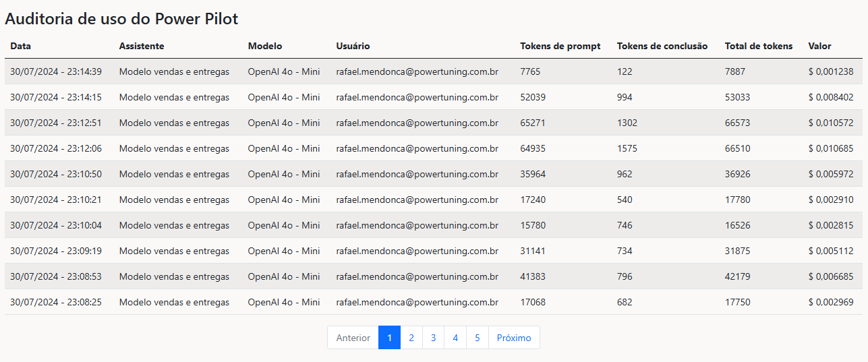The height and width of the screenshot is (362, 868).
Task: Select the row dated 30/07/2024 - 23:14:39
Action: [56, 71]
